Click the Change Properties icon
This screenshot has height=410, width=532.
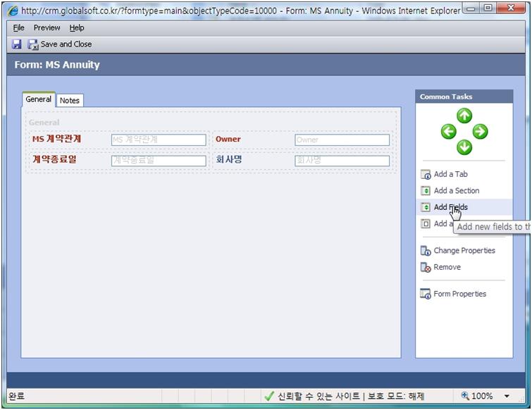(426, 251)
